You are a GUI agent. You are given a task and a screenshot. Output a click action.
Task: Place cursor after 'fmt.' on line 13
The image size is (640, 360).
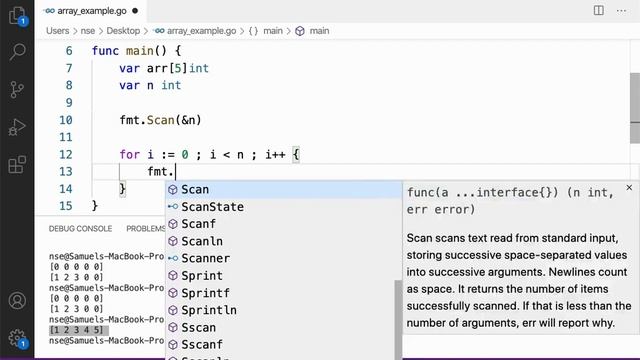click(x=175, y=172)
